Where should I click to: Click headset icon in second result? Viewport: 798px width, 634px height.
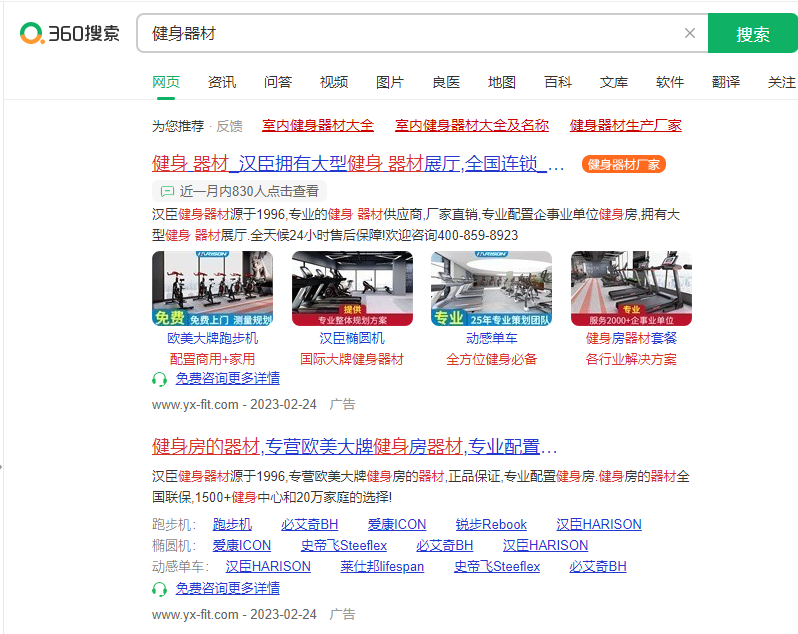tap(159, 589)
